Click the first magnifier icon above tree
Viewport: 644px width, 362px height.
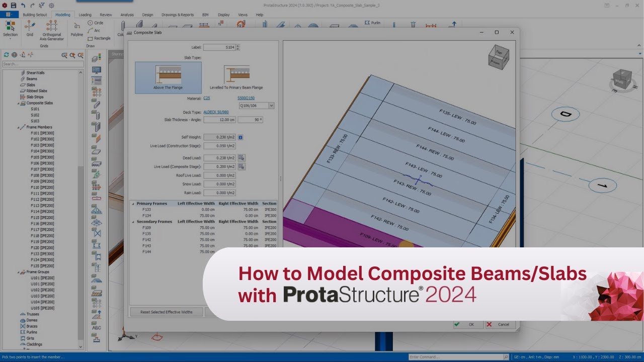(x=64, y=55)
